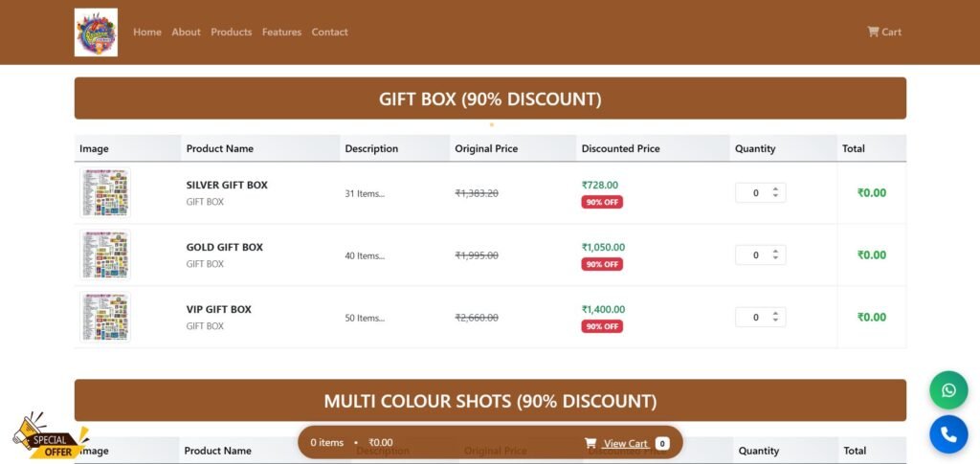Increase Gold Gift Box quantity stepper
Screen dimensions: 980x464
click(775, 251)
